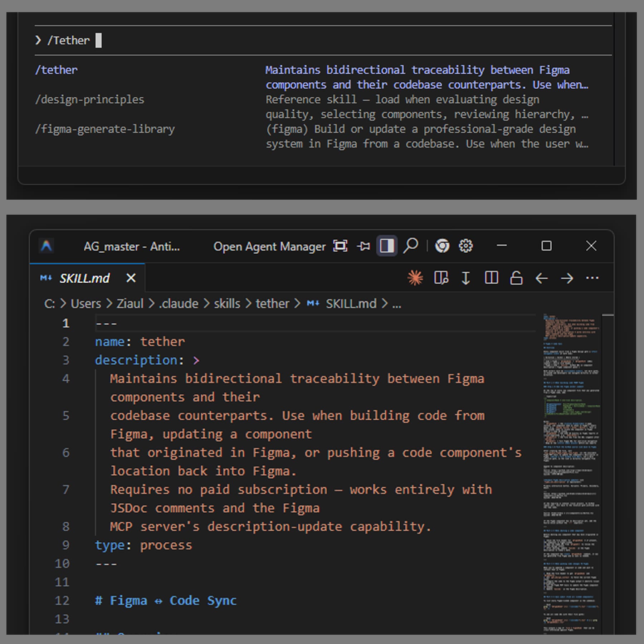
Task: Toggle the unlock padlock icon in editor toolbar
Action: coord(516,278)
